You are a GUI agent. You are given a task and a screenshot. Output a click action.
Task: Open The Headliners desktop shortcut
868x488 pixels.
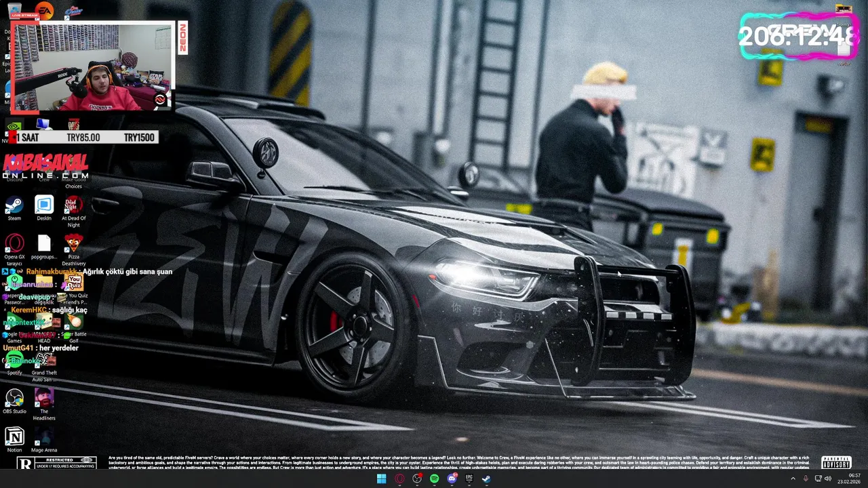click(44, 405)
